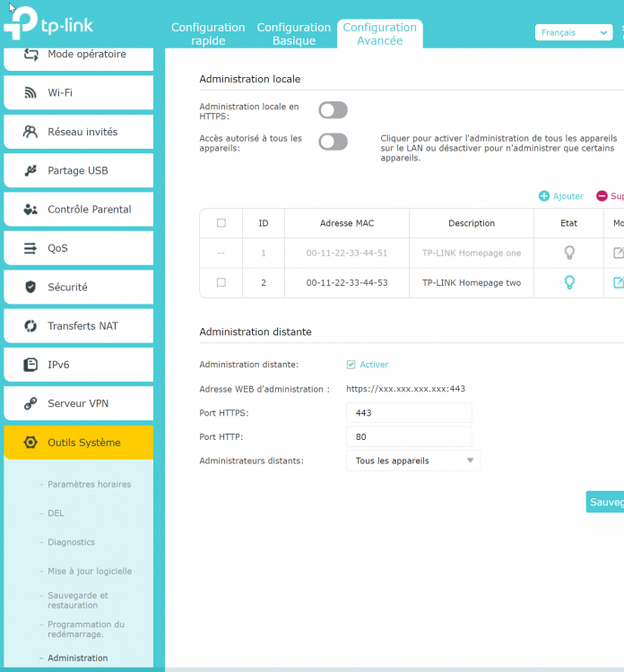624x672 pixels.
Task: Click the Partage USB plug icon
Action: (30, 170)
